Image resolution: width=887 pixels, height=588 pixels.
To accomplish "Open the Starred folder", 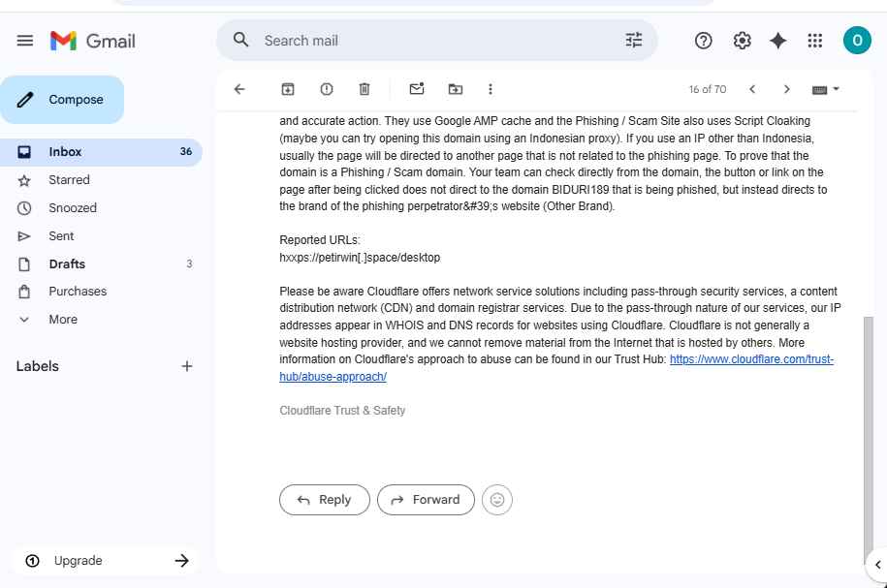I will coord(69,180).
